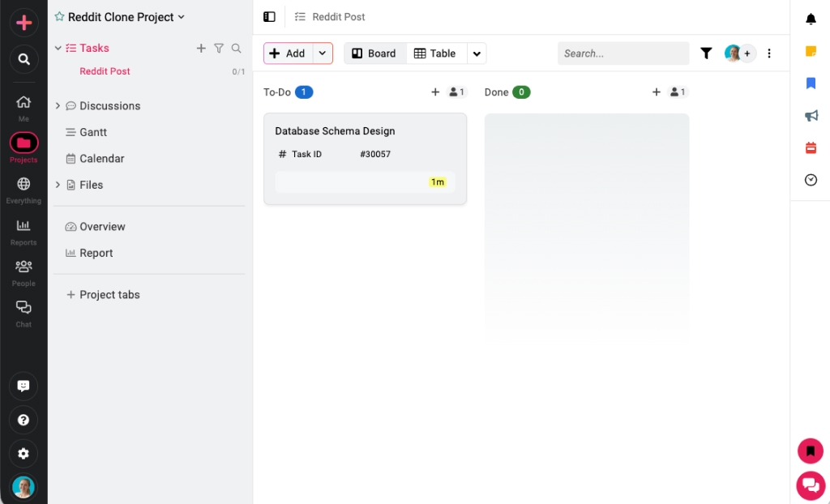The width and height of the screenshot is (830, 504).
Task: Open People icon in left rail
Action: point(24,267)
